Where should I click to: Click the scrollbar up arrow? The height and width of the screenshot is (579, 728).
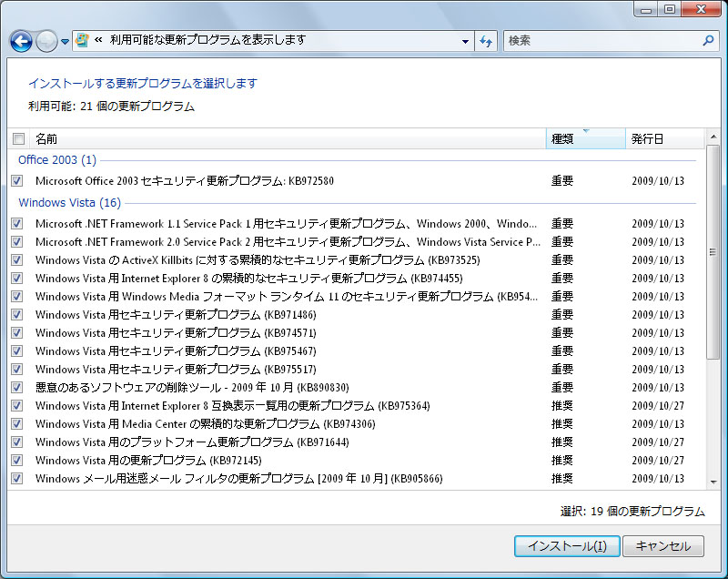point(713,137)
